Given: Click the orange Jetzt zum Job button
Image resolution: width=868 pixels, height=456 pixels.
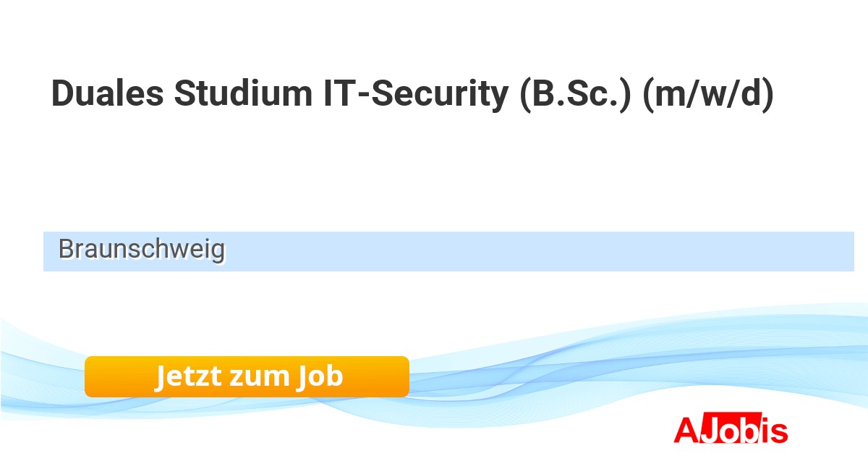Looking at the screenshot, I should click(247, 376).
